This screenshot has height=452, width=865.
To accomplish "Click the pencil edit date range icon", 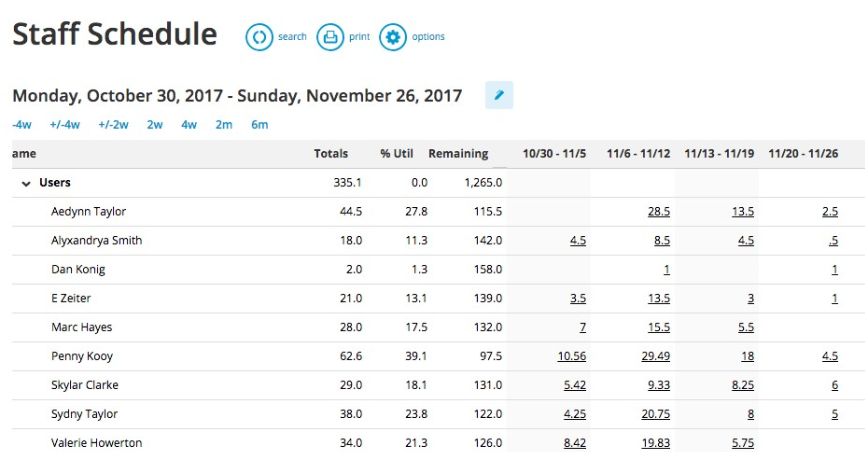I will [x=499, y=95].
